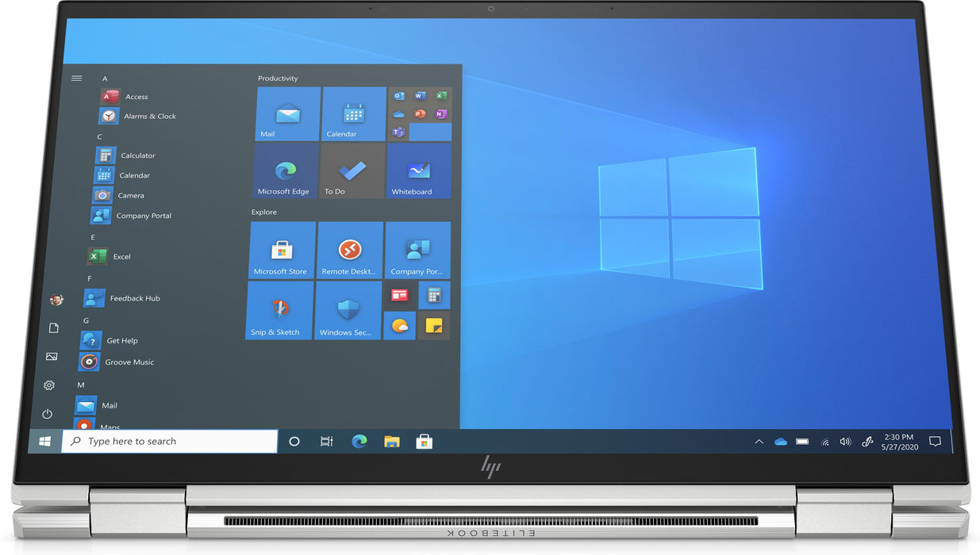Launch Snip & Sketch from its tile

coord(279,310)
